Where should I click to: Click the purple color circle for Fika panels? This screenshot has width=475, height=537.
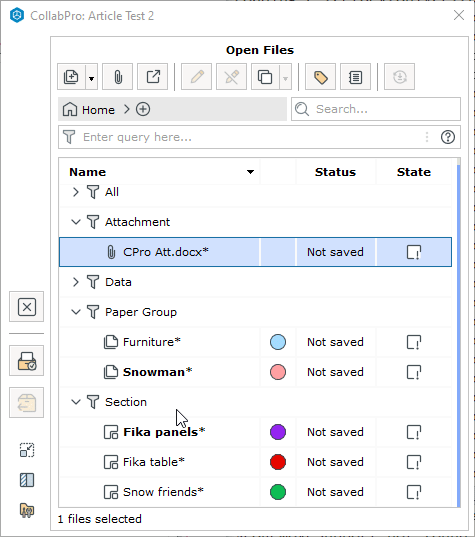(278, 432)
